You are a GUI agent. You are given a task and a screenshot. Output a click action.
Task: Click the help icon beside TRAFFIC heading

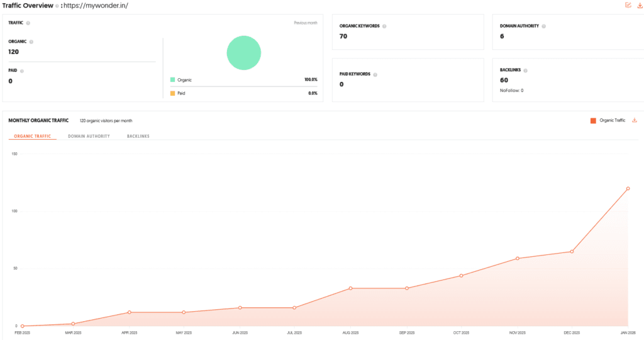[28, 23]
